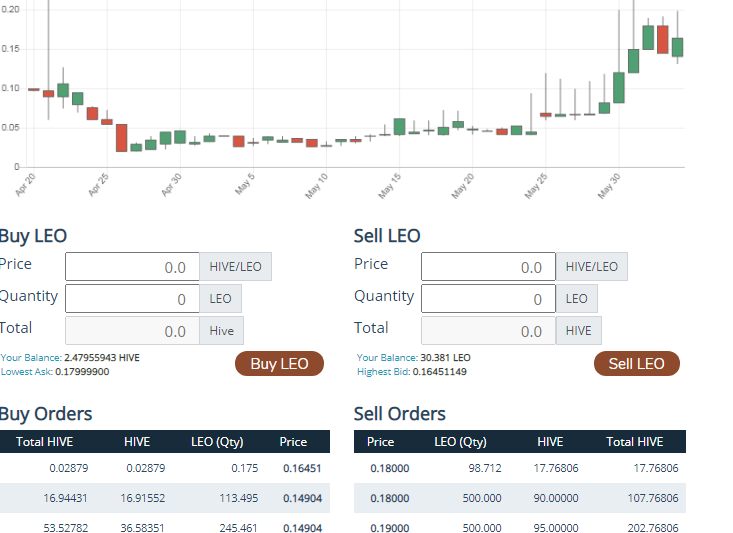Click Total HIVE header in Sell Orders table
Screen dimensions: 733x533
click(x=634, y=442)
